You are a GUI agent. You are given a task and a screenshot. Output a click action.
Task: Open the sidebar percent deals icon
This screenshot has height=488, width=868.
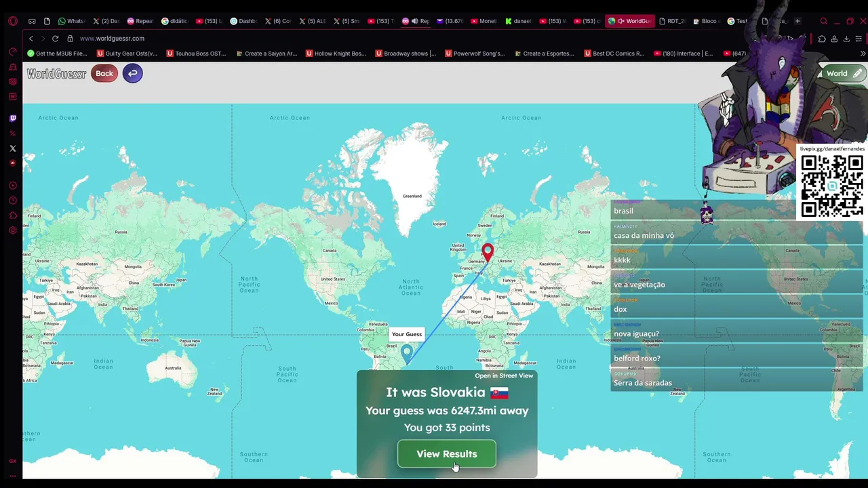coord(13,134)
